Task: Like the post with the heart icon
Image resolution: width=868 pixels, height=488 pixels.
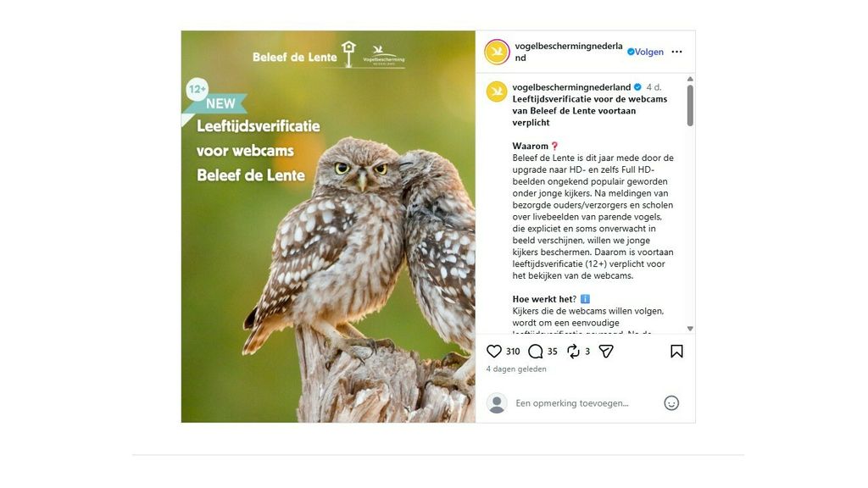Action: click(x=492, y=350)
